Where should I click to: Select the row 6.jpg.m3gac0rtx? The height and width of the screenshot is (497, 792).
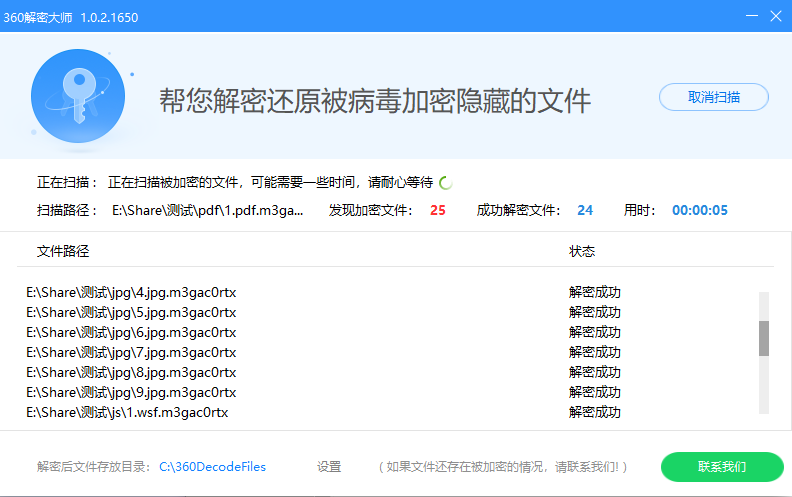(131, 332)
